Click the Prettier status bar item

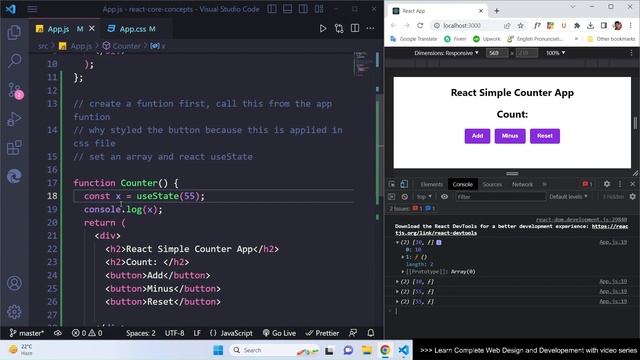[x=322, y=333]
